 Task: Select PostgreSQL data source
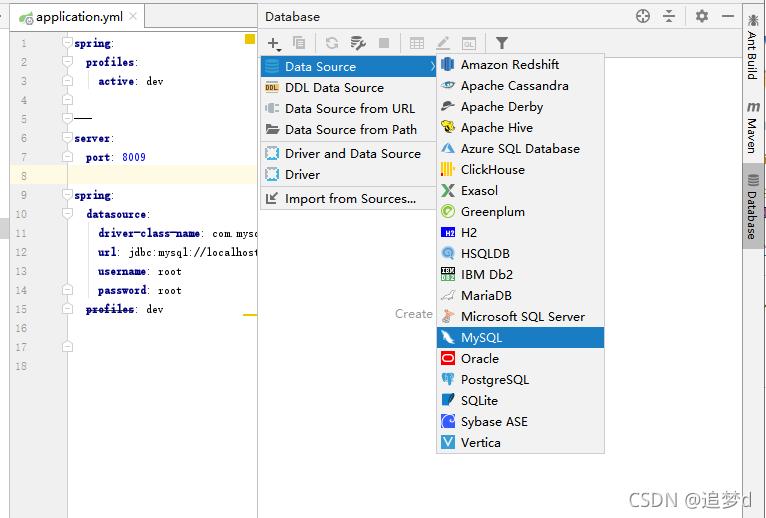tap(520, 380)
